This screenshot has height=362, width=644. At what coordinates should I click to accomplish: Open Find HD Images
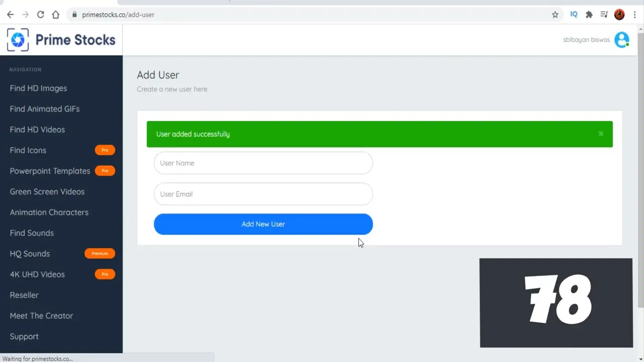[x=38, y=88]
